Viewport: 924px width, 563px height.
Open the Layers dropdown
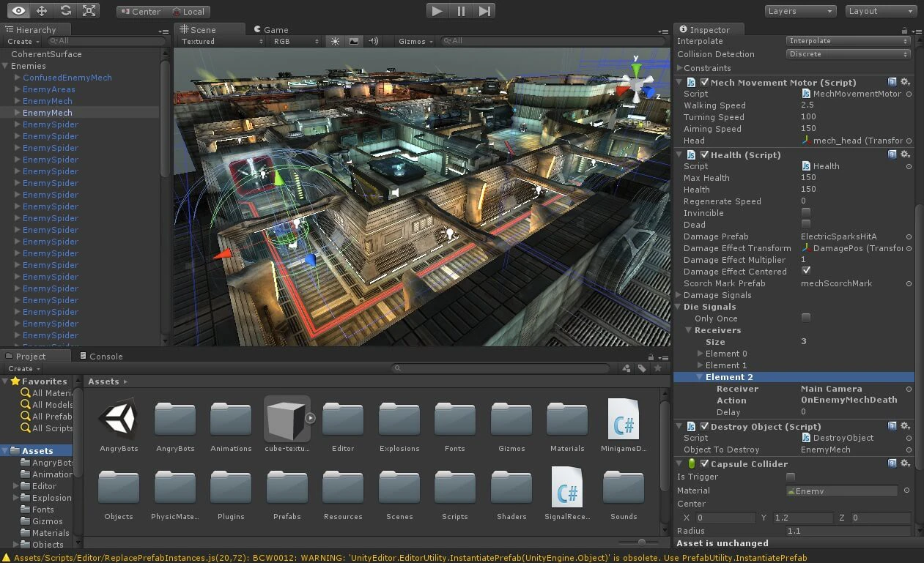[800, 11]
